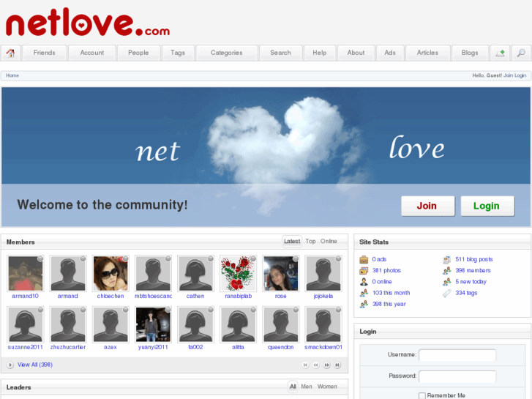Go to previous page of members
Screen dimensions: 532x399
[316, 365]
